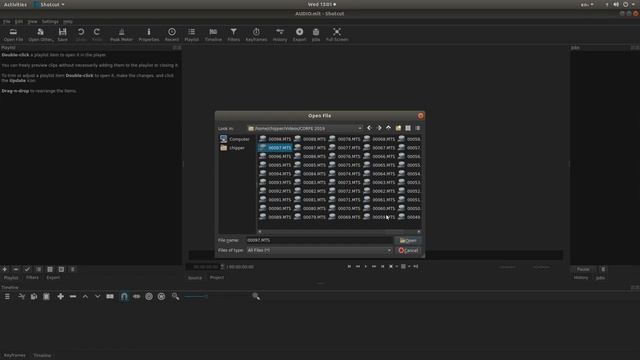Switch to Filters tab below playlist

pyautogui.click(x=32, y=278)
